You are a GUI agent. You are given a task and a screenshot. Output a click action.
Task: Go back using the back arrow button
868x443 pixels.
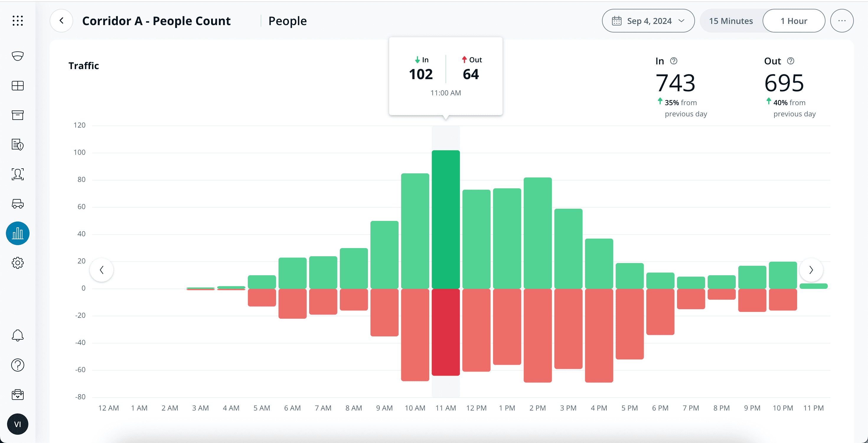click(x=61, y=21)
